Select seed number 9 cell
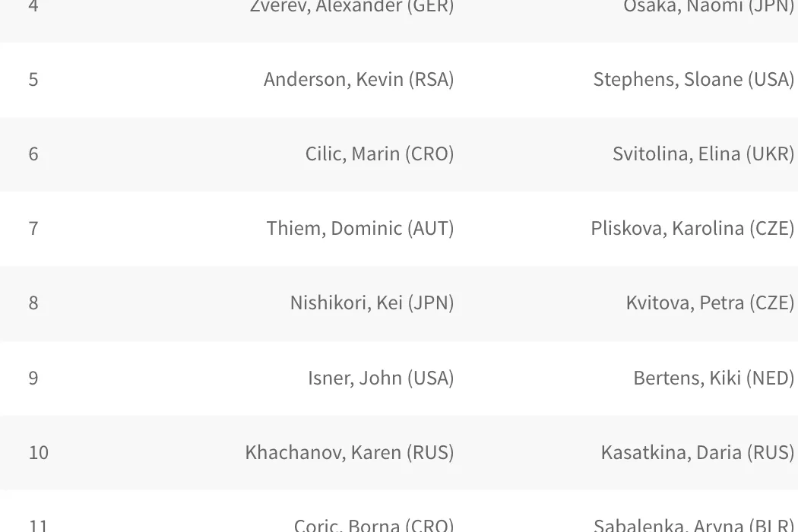Viewport: 798px width, 532px height. [33, 378]
